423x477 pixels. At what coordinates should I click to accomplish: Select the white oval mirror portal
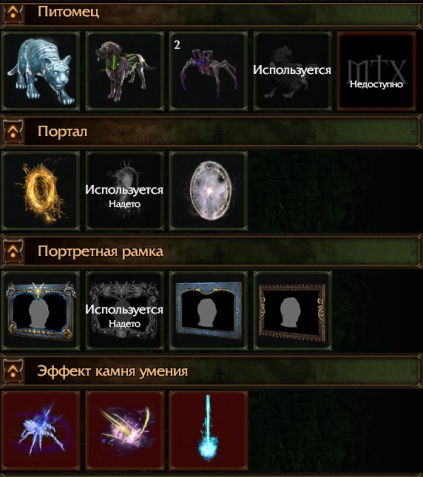pos(209,191)
